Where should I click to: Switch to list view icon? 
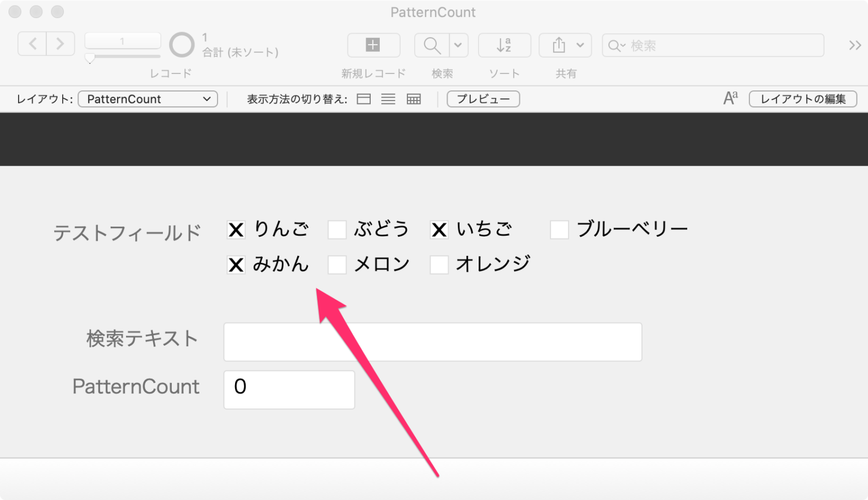[x=388, y=98]
